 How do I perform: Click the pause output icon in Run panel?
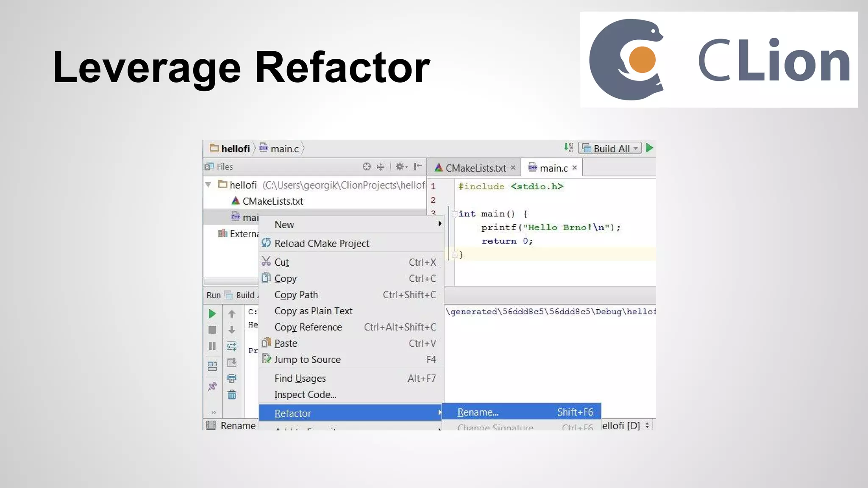pos(212,346)
